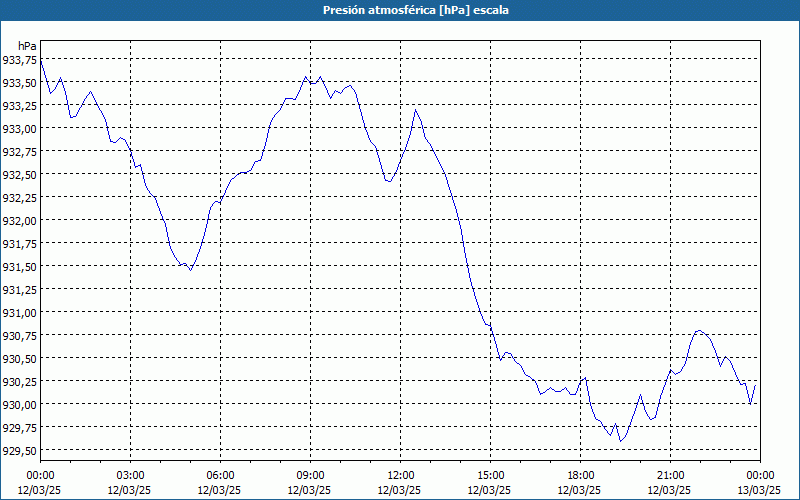Click the 930,25 axis value
The width and height of the screenshot is (800, 500).
click(x=19, y=382)
